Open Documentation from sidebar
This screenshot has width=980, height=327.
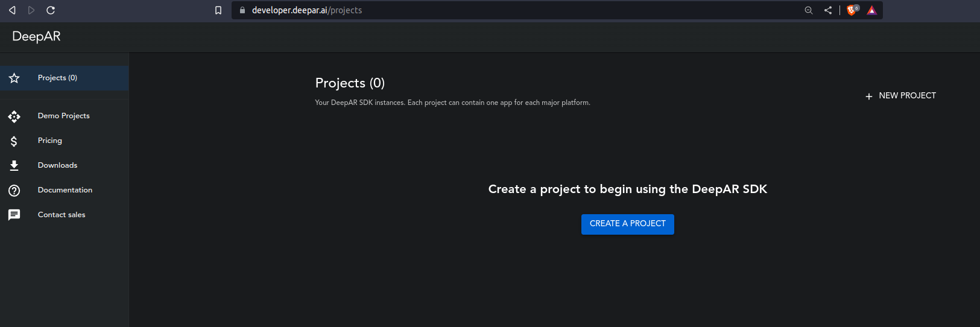click(65, 190)
